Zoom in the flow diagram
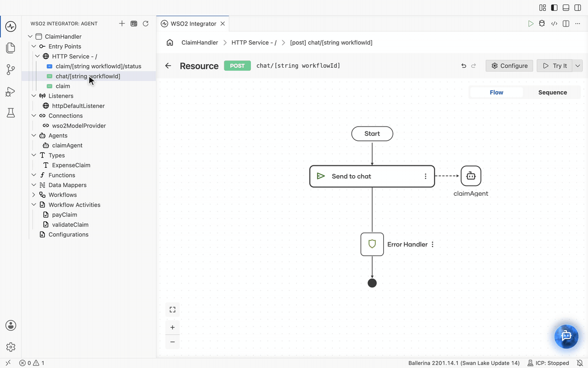The image size is (588, 368). coord(172,327)
